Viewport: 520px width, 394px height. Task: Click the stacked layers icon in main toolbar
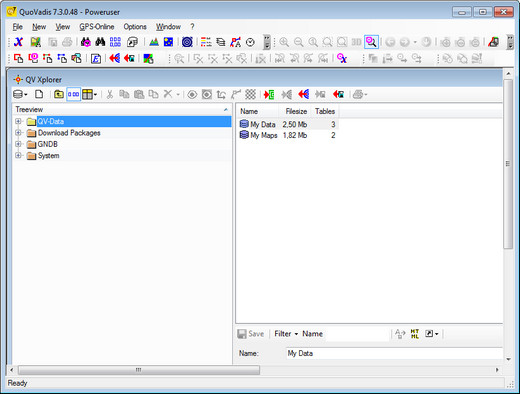[x=220, y=42]
